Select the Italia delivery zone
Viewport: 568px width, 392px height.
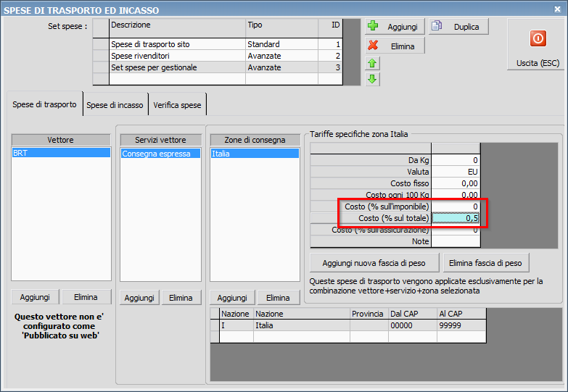255,154
